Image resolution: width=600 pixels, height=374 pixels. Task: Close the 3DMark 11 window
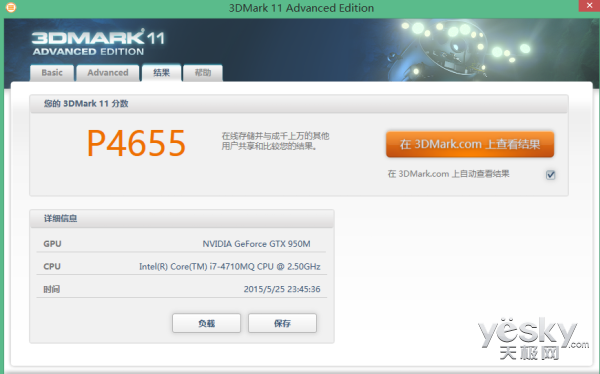click(589, 6)
